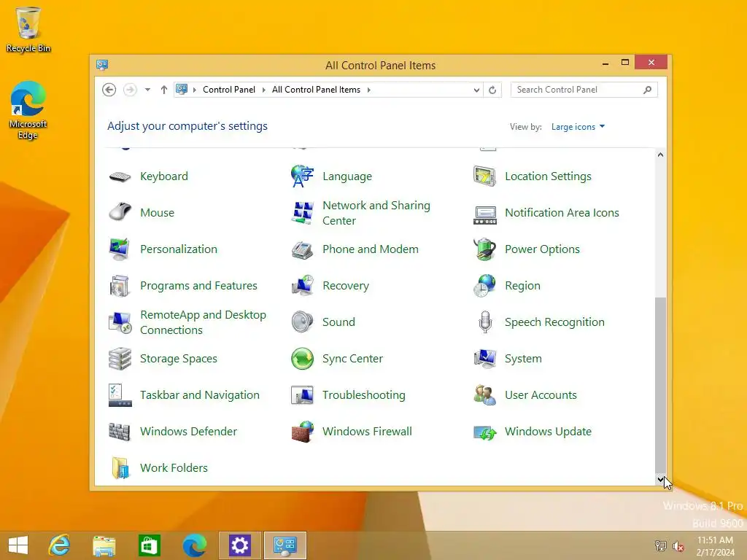Open Microsoft Edge desktop shortcut
Viewport: 747px width, 560px height.
click(x=28, y=111)
